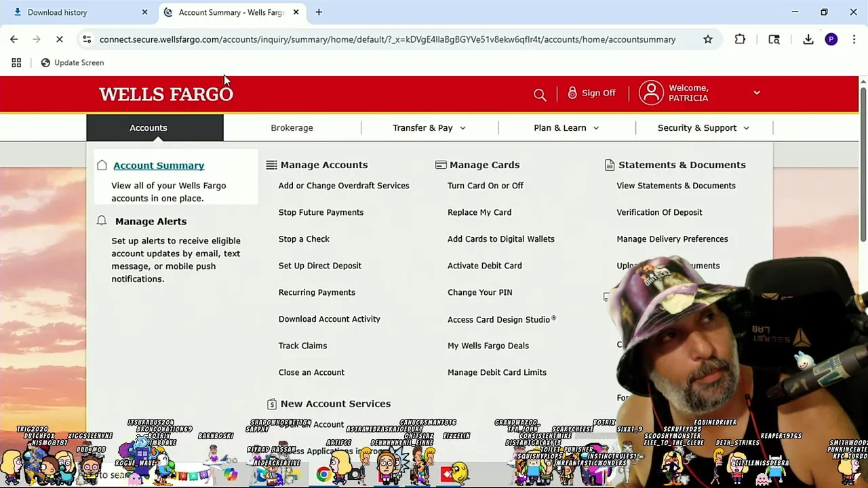
Task: Click the Wells Fargo logo
Action: pos(166,94)
